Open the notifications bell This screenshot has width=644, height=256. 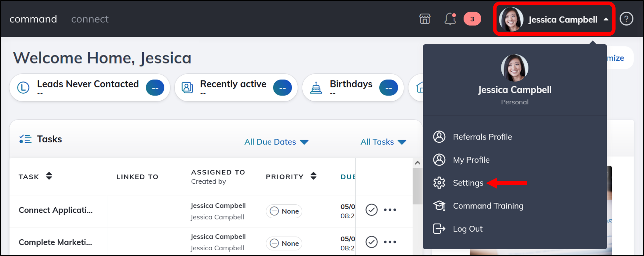[x=450, y=19]
